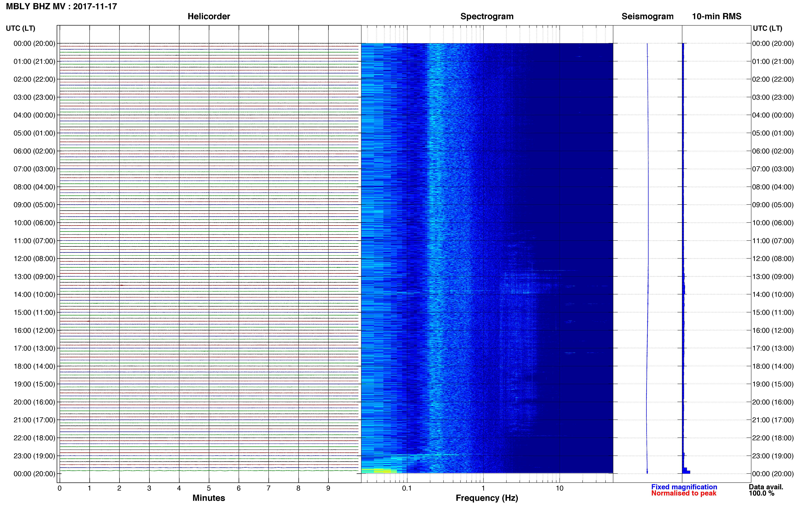Select the right-axis time label 06:00 (02:00)
Image resolution: width=812 pixels, height=508 pixels.
click(773, 151)
